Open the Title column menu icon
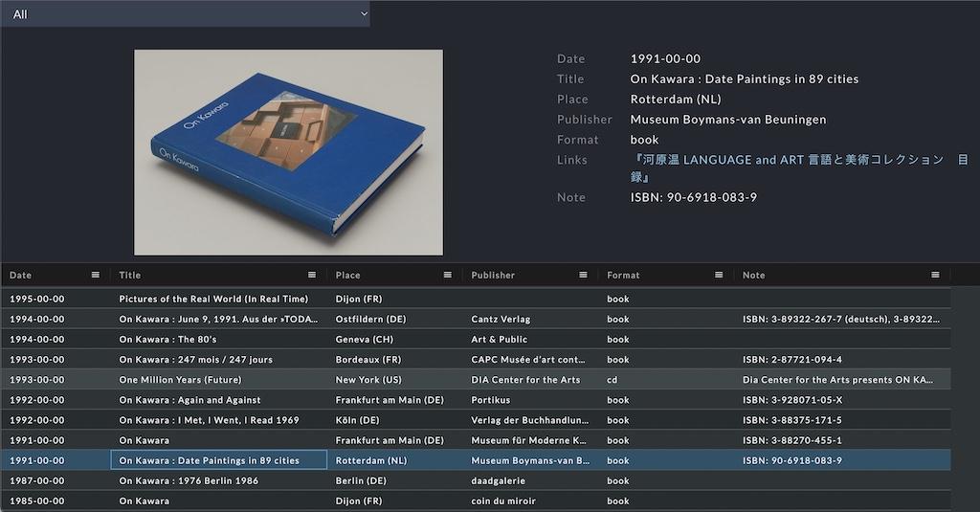Image resolution: width=980 pixels, height=512 pixels. coord(312,276)
